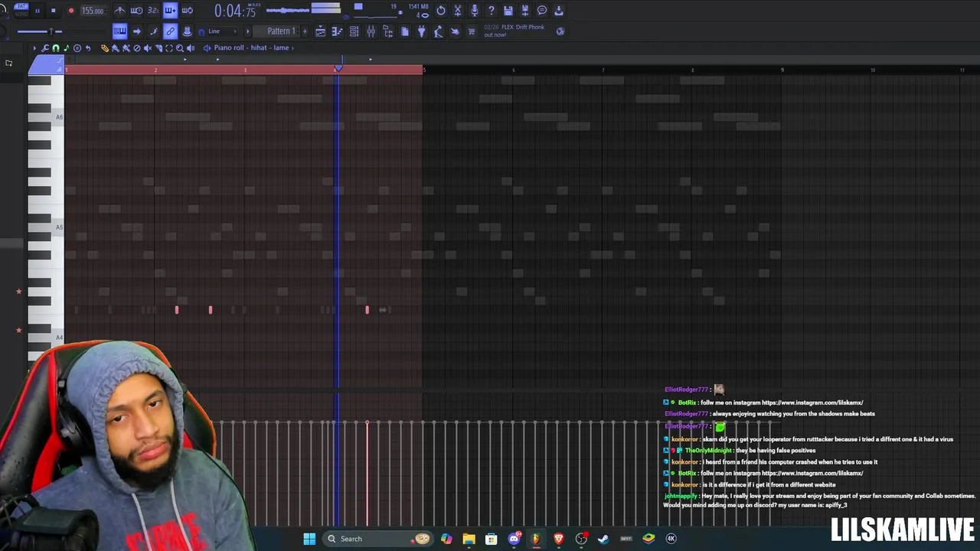
Task: Open the globe news icon
Action: click(560, 31)
